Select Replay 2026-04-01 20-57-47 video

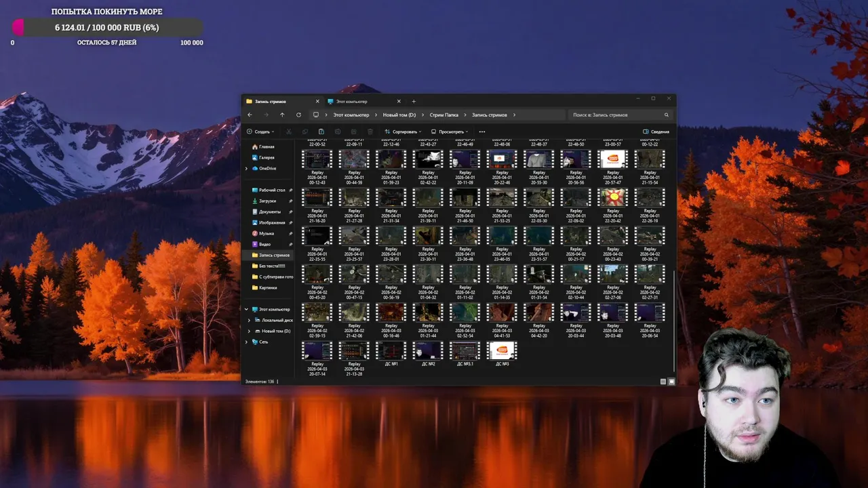point(613,167)
